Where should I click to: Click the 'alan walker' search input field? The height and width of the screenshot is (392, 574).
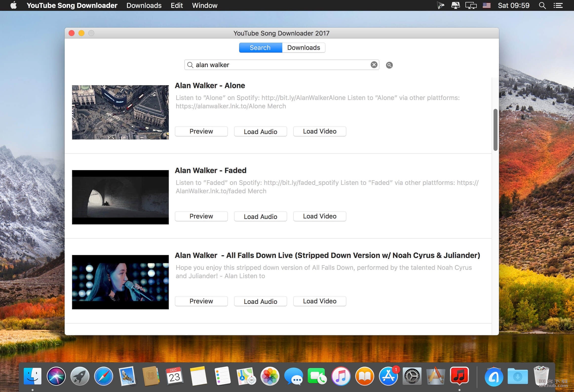tap(282, 65)
